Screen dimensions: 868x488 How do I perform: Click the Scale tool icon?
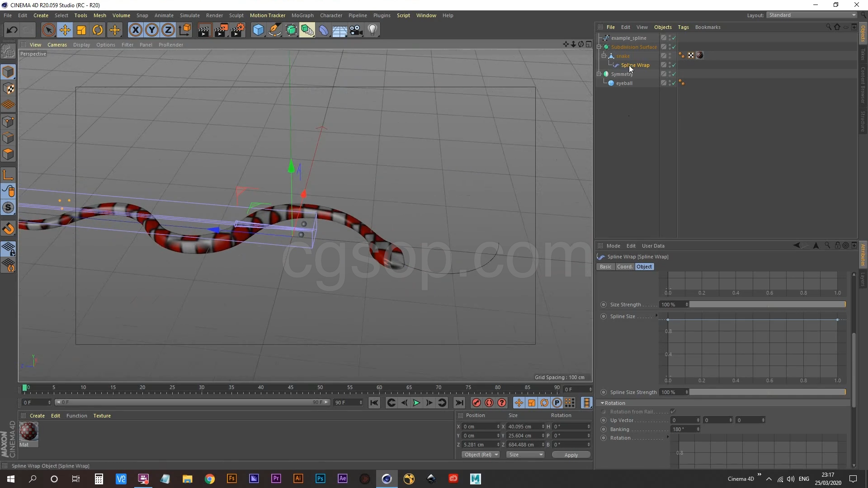[x=81, y=30]
